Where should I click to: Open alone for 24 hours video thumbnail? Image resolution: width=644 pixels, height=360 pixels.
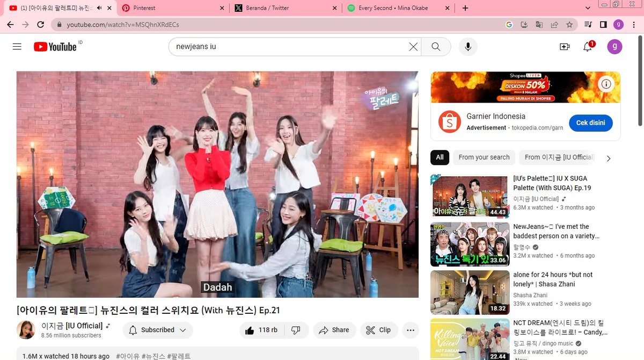(x=470, y=292)
